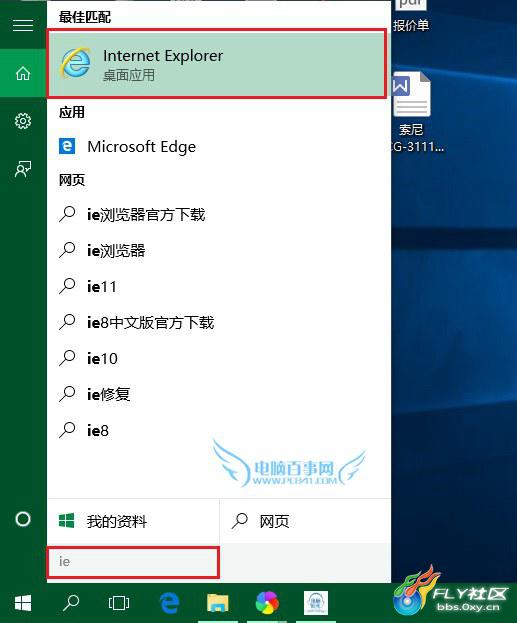Focus the search box containing ie
This screenshot has height=623, width=517.
[x=133, y=562]
